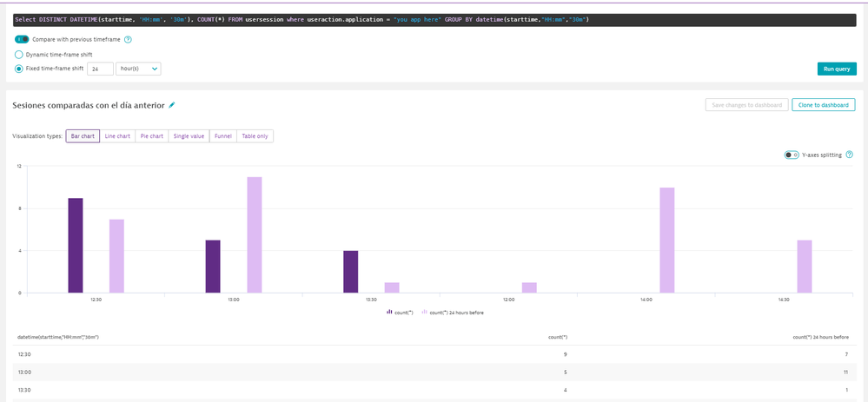The image size is (868, 402).
Task: Switch to Pie chart visualization
Action: (x=152, y=136)
